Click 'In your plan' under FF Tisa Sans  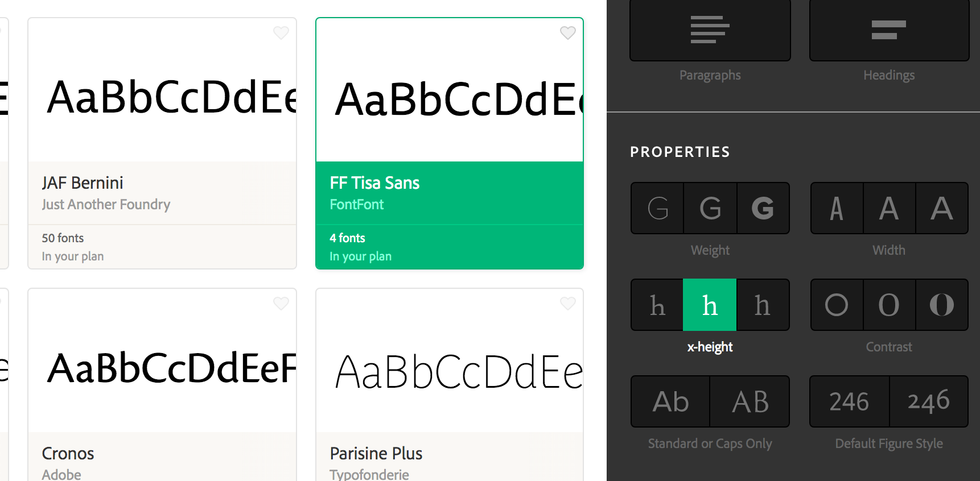point(361,256)
